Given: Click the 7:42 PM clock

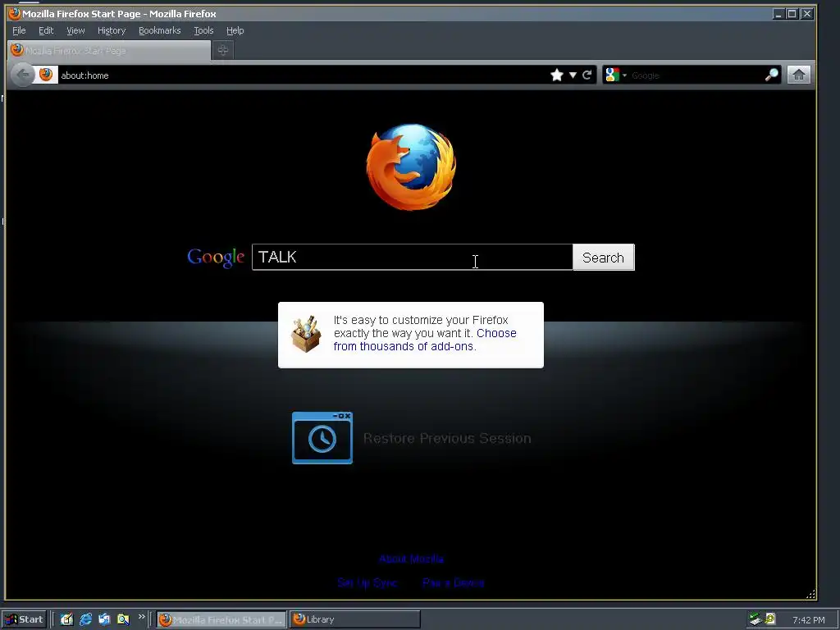Looking at the screenshot, I should point(808,620).
